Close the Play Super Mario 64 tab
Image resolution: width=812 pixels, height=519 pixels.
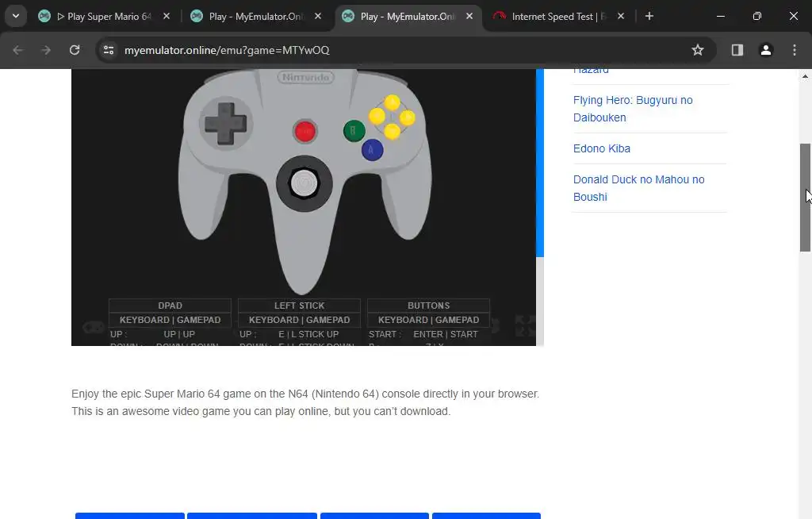click(167, 16)
